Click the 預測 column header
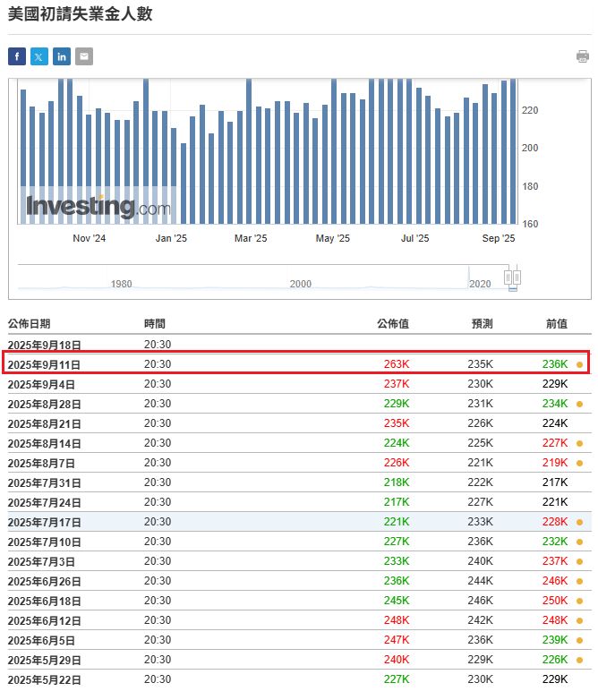598x700 pixels. tap(482, 324)
